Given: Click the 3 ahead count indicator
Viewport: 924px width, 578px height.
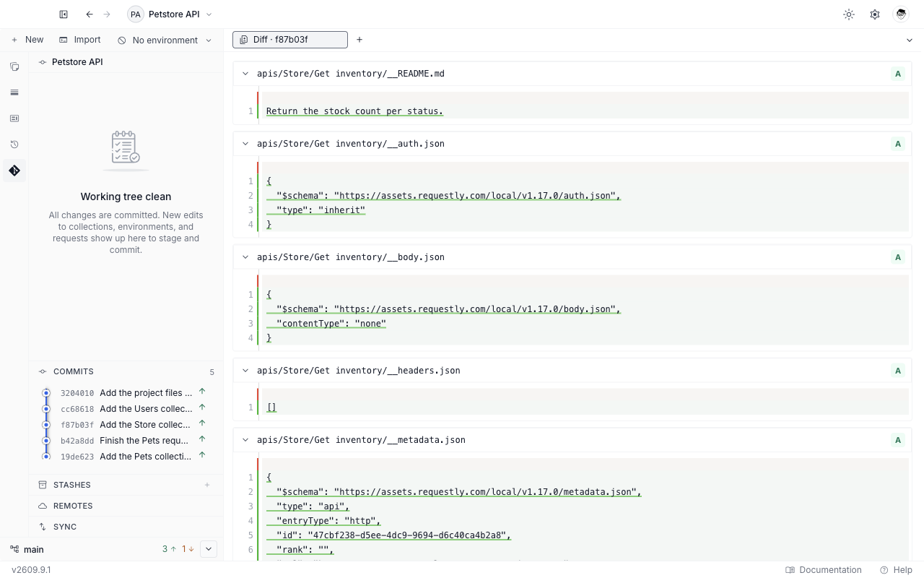Looking at the screenshot, I should (169, 549).
